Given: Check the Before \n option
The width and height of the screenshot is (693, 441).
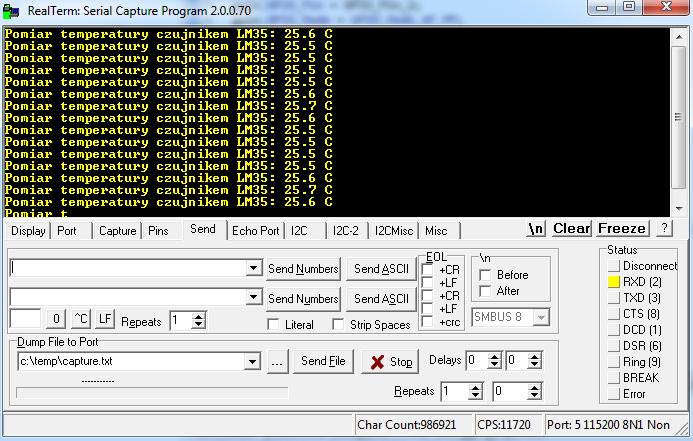Looking at the screenshot, I should click(485, 275).
